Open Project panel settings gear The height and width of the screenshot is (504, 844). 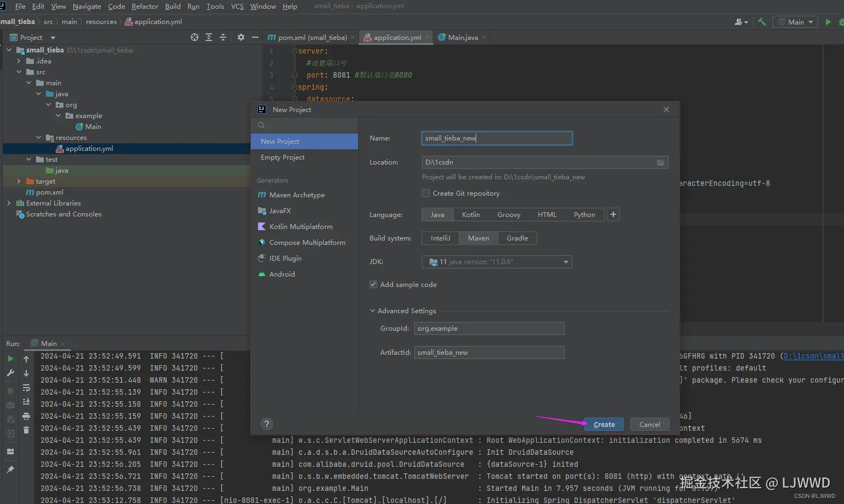click(241, 37)
